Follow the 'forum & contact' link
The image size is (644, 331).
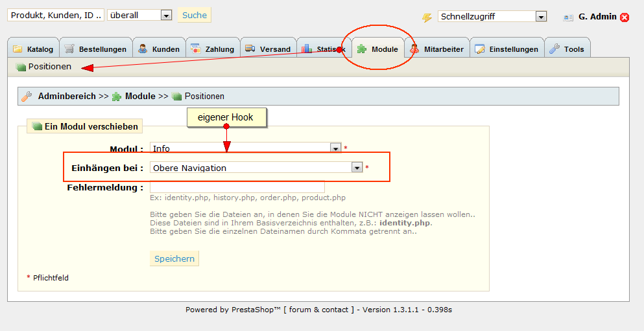click(x=318, y=310)
